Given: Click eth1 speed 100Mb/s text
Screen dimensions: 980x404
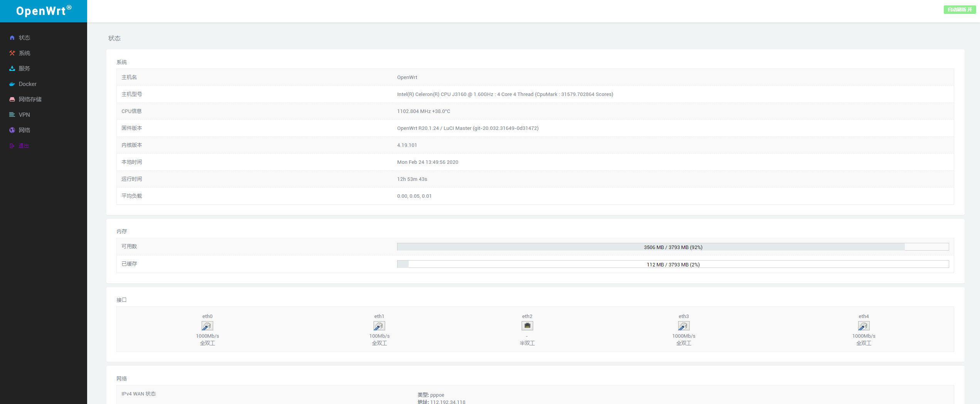Looking at the screenshot, I should [379, 336].
